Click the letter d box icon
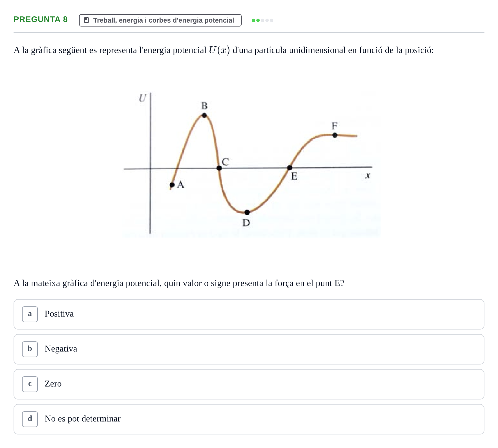The height and width of the screenshot is (448, 498). (x=30, y=419)
